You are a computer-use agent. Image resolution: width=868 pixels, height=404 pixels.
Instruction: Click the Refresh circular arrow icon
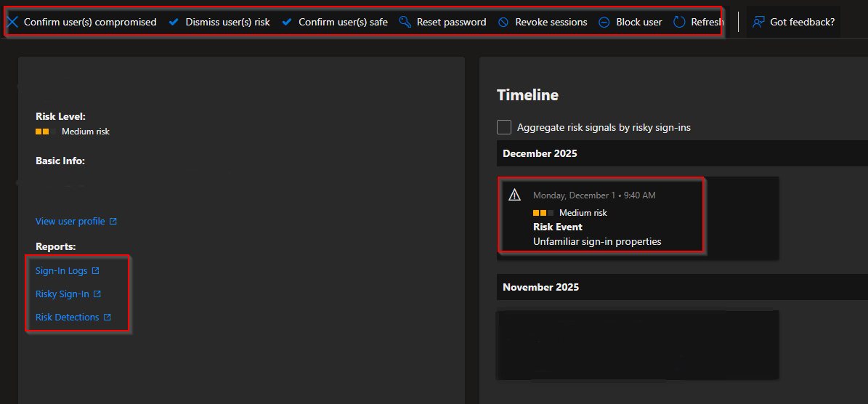[x=679, y=22]
